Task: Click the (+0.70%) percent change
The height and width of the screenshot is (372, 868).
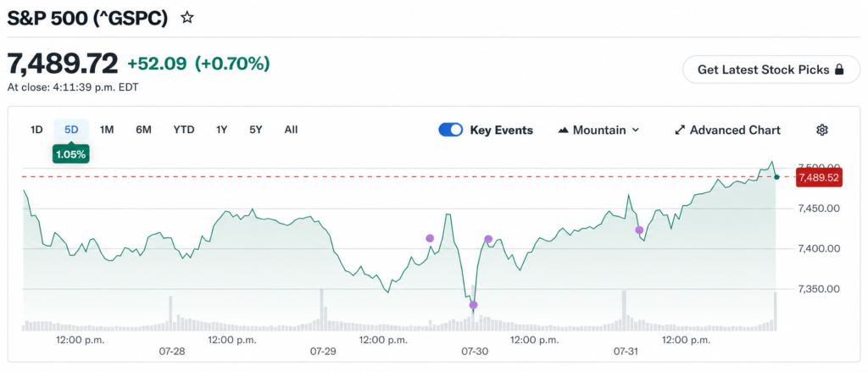Action: coord(232,64)
